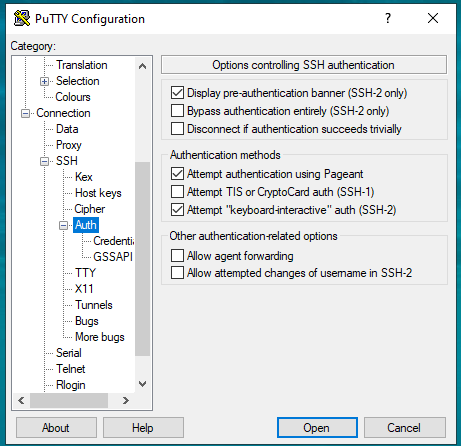Viewport: 461px width, 446px height.
Task: Click the About button
Action: coord(56,428)
